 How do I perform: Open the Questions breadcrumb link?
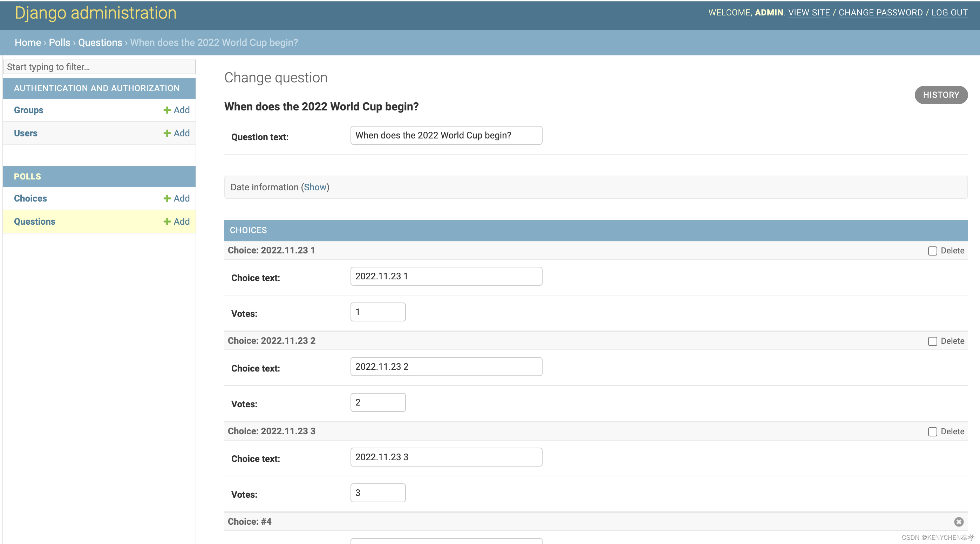(100, 43)
